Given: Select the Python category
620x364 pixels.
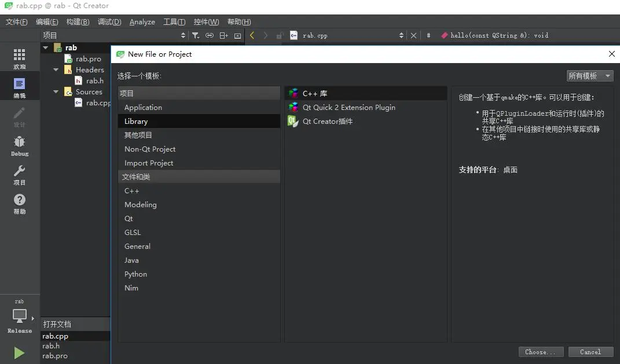Looking at the screenshot, I should pyautogui.click(x=199, y=274).
